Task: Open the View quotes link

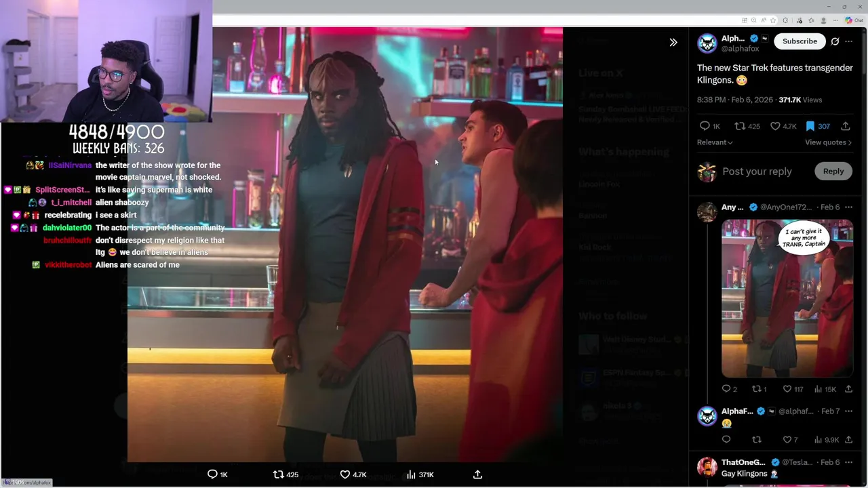Action: point(828,142)
